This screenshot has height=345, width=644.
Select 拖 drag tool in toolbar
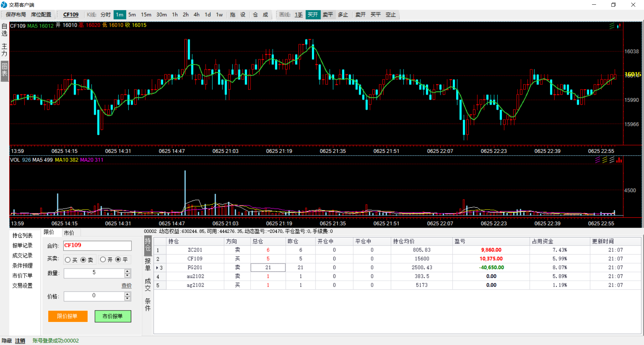click(x=233, y=15)
